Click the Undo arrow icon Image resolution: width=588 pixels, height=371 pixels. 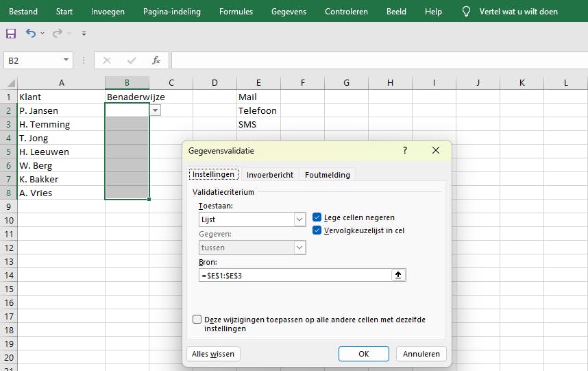pos(31,33)
